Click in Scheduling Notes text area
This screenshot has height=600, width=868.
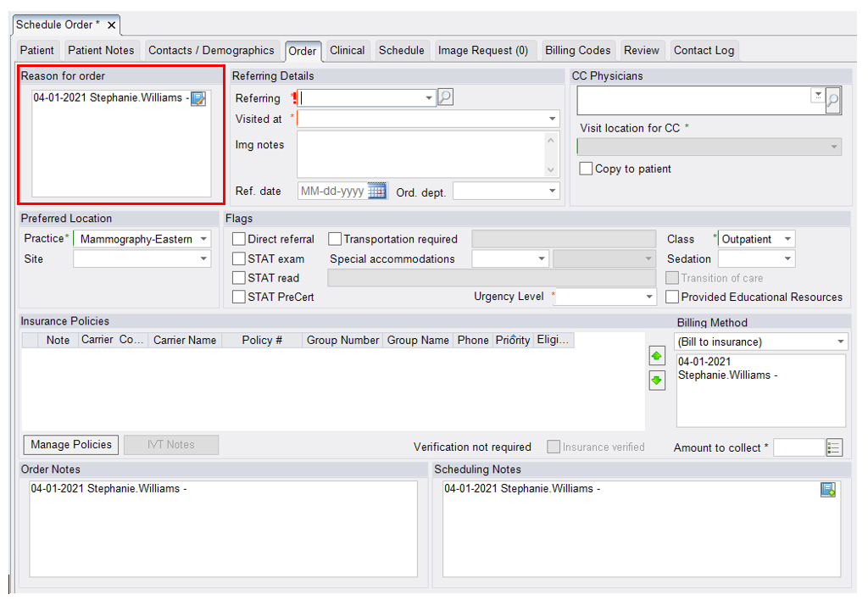click(x=642, y=529)
